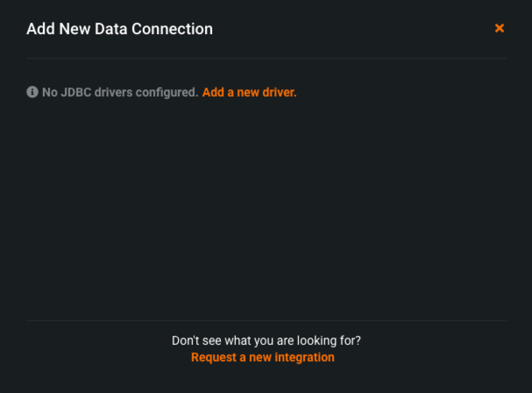
Task: Click the info icon beside JDBC message
Action: pyautogui.click(x=32, y=92)
